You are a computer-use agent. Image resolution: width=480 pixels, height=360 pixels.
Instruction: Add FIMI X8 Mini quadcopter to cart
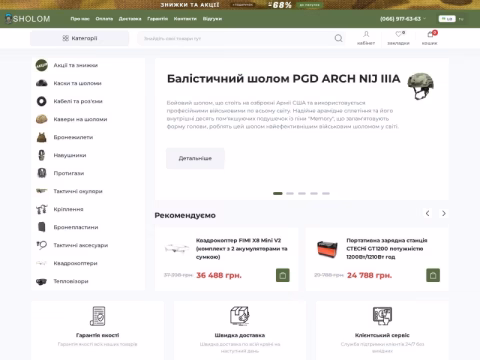[283, 275]
